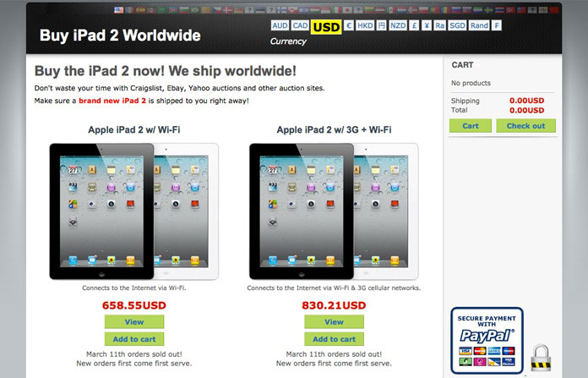Select the United States flag icon

[x=119, y=10]
